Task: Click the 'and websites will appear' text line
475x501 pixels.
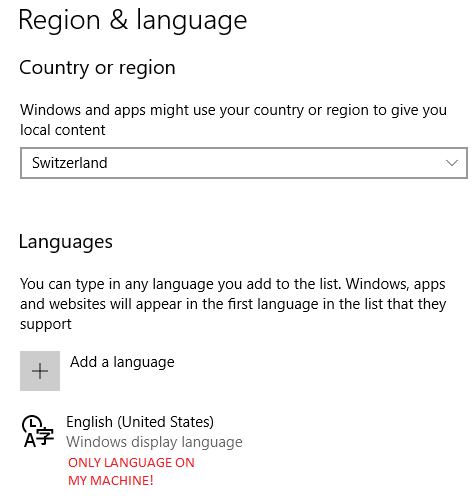Action: [233, 304]
